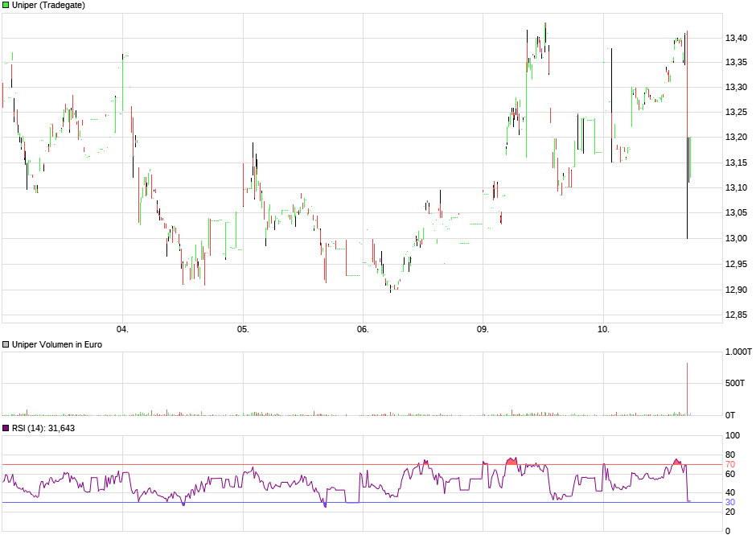756x539 pixels.
Task: Click the 12,90 price axis label
Action: pos(736,290)
